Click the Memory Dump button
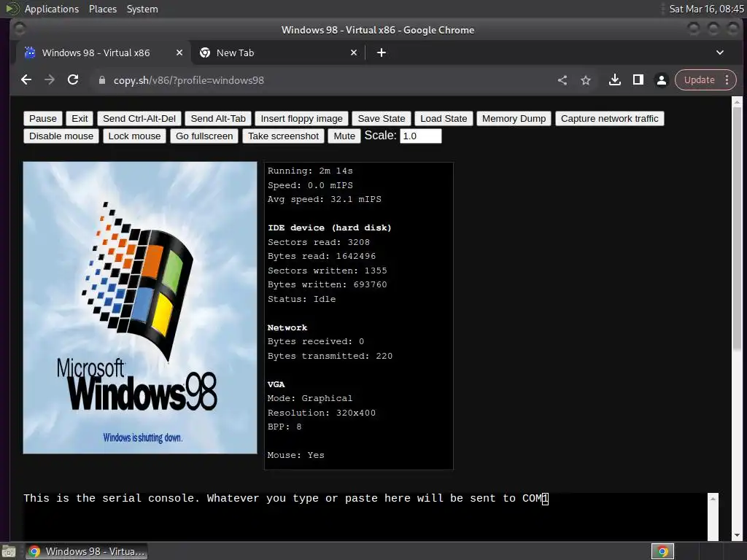 pos(514,119)
